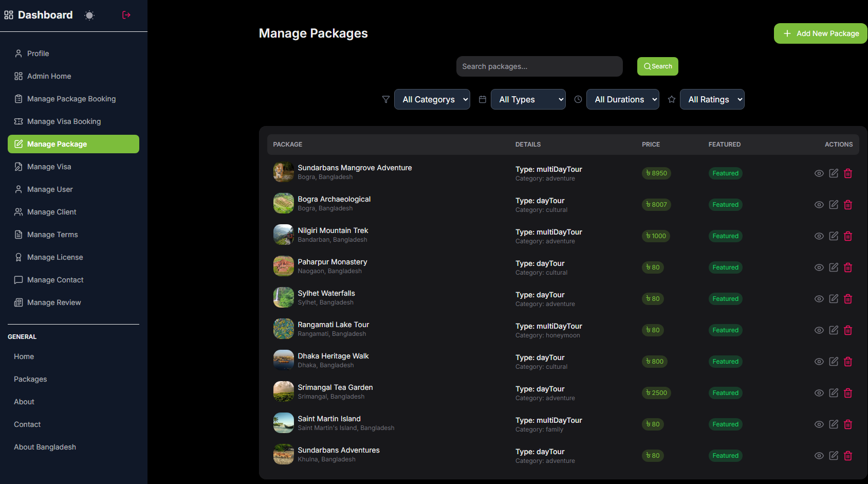View the Nilgiri Mountain Trek package details

(819, 236)
